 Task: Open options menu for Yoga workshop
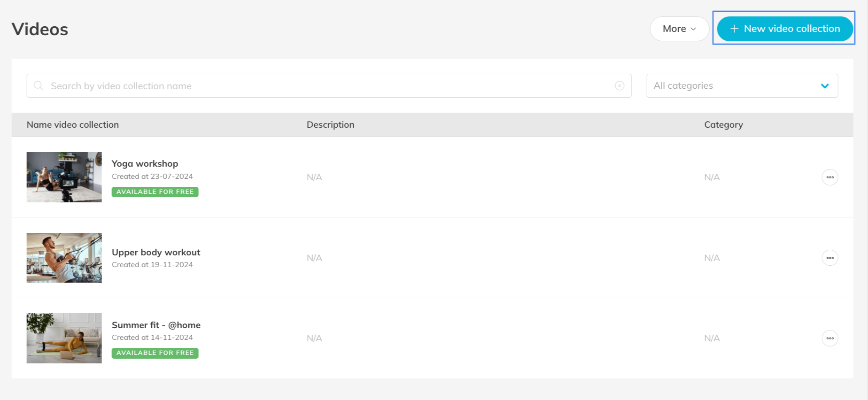[829, 177]
